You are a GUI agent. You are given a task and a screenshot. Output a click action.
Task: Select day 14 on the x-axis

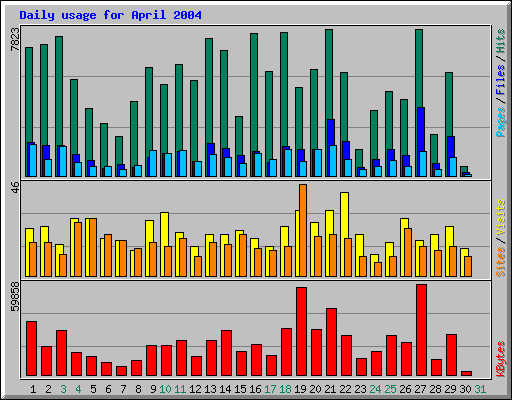pyautogui.click(x=225, y=389)
